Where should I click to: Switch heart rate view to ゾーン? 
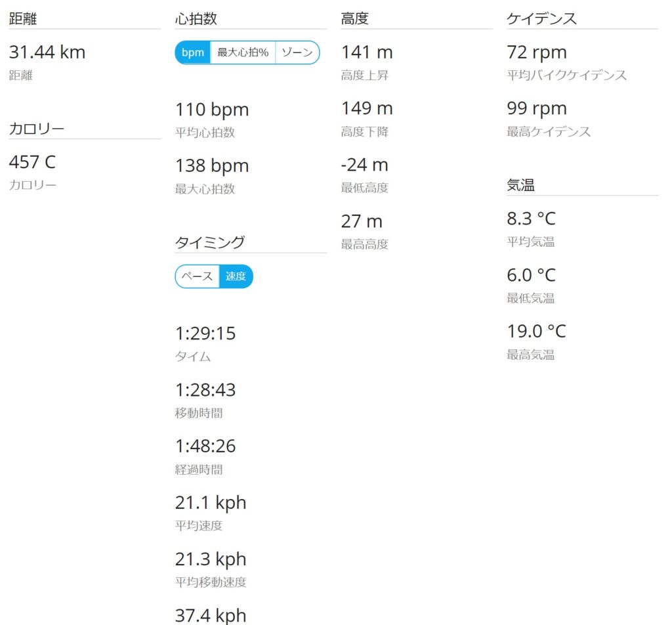(297, 53)
